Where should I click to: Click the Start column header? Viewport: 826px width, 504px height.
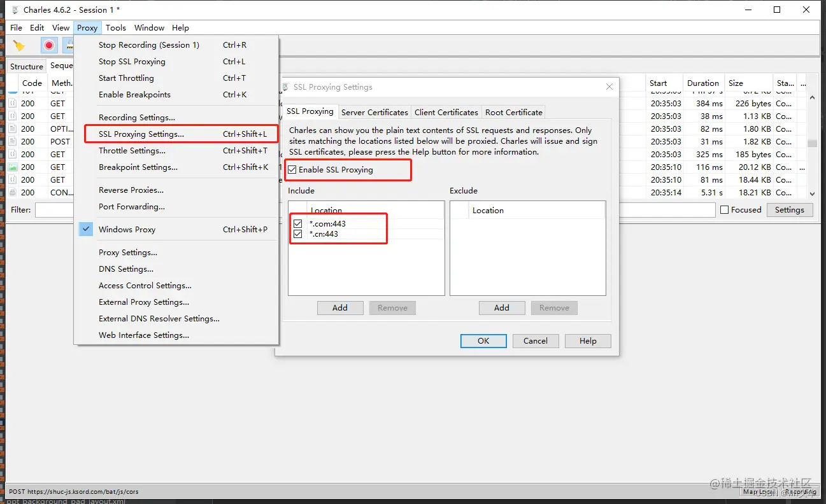[664, 83]
